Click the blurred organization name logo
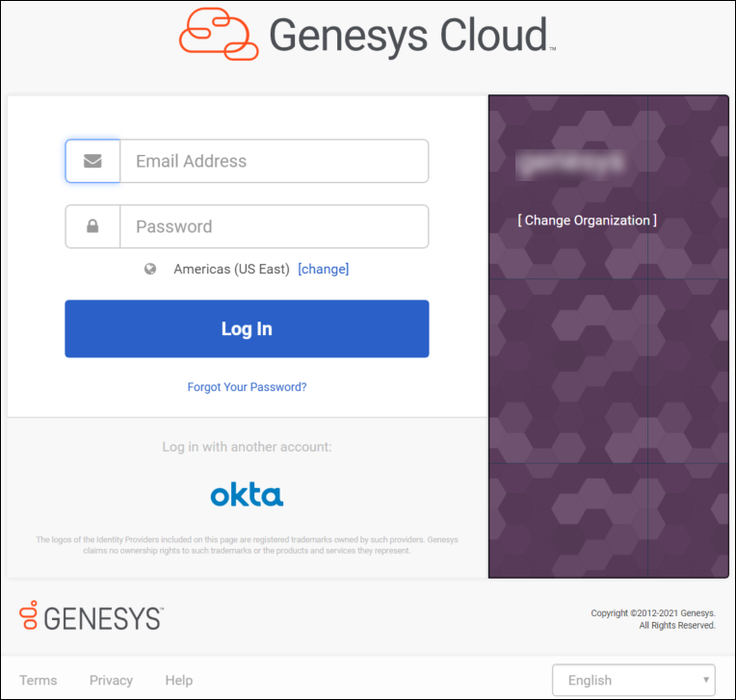The image size is (736, 700). (x=570, y=165)
